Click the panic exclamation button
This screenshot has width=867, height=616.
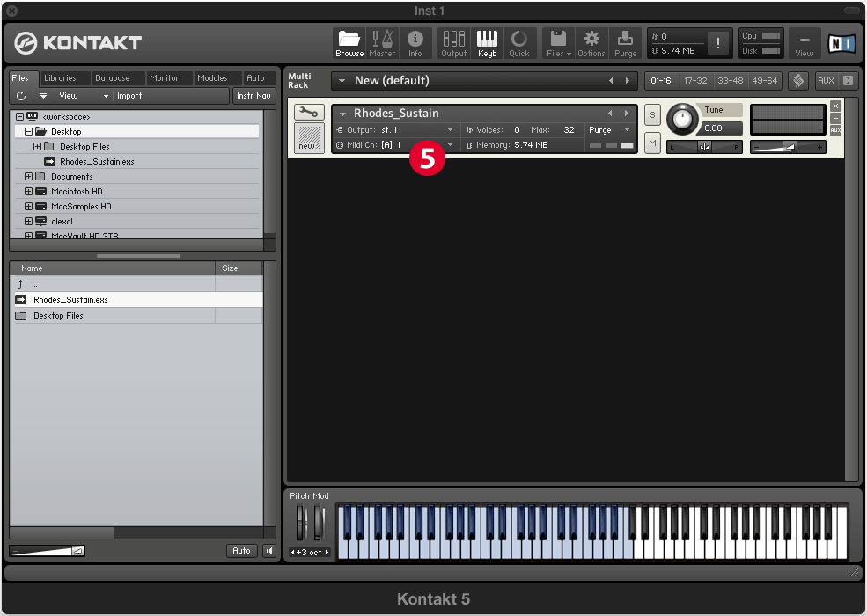tap(718, 43)
